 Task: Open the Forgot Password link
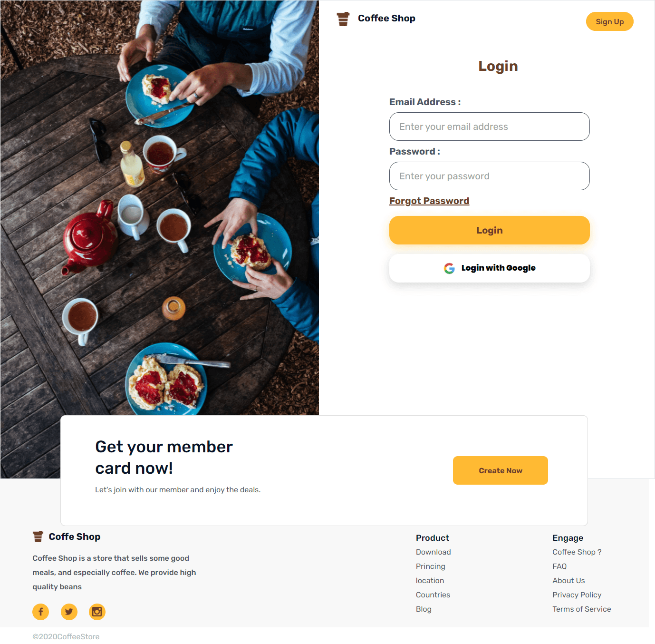[x=429, y=201]
